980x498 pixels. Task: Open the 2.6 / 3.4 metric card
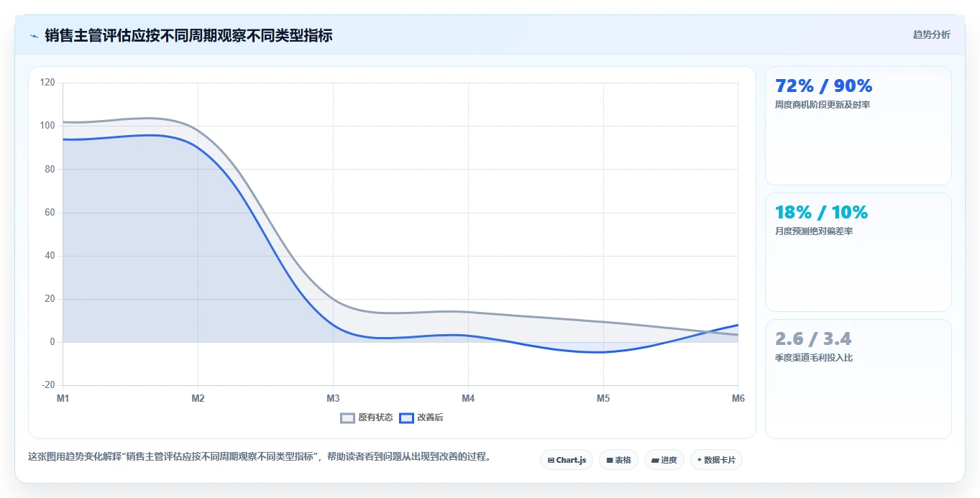tap(858, 379)
